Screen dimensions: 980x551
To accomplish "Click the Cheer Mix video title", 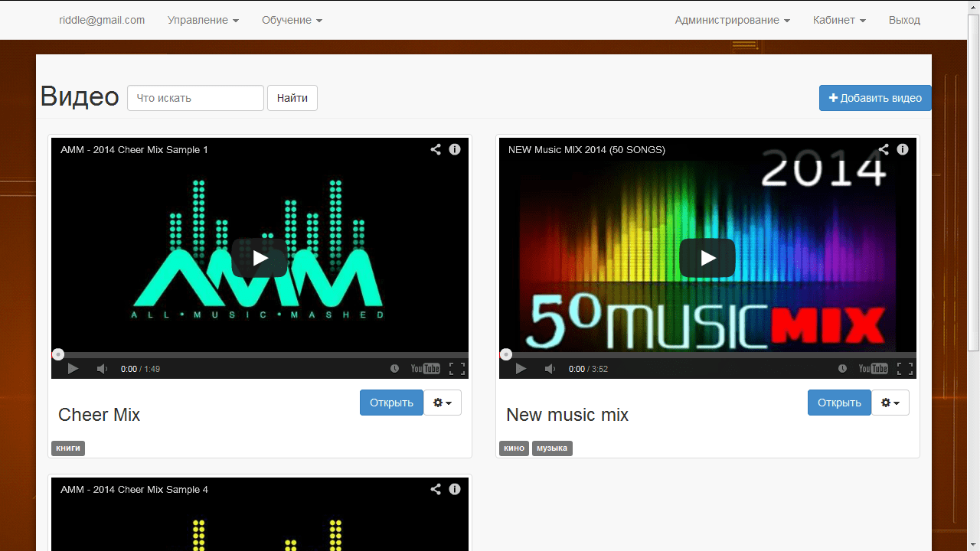I will coord(100,415).
